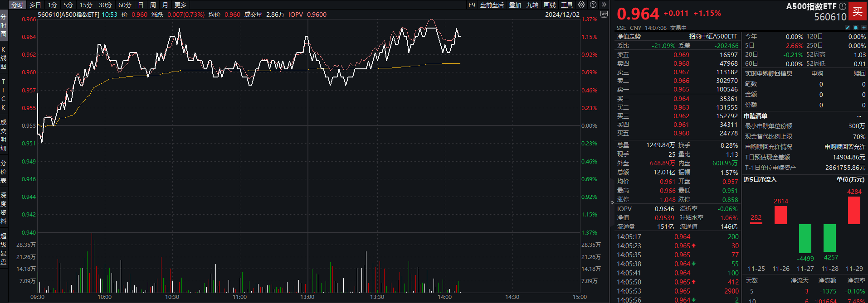Open the F9 deep info button
This screenshot has height=303, width=868.
click(472, 5)
